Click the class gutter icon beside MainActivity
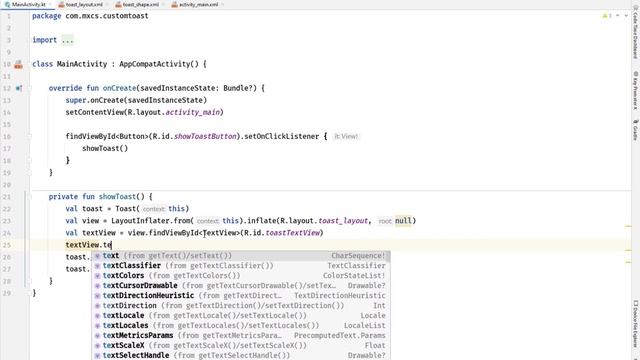 18,64
